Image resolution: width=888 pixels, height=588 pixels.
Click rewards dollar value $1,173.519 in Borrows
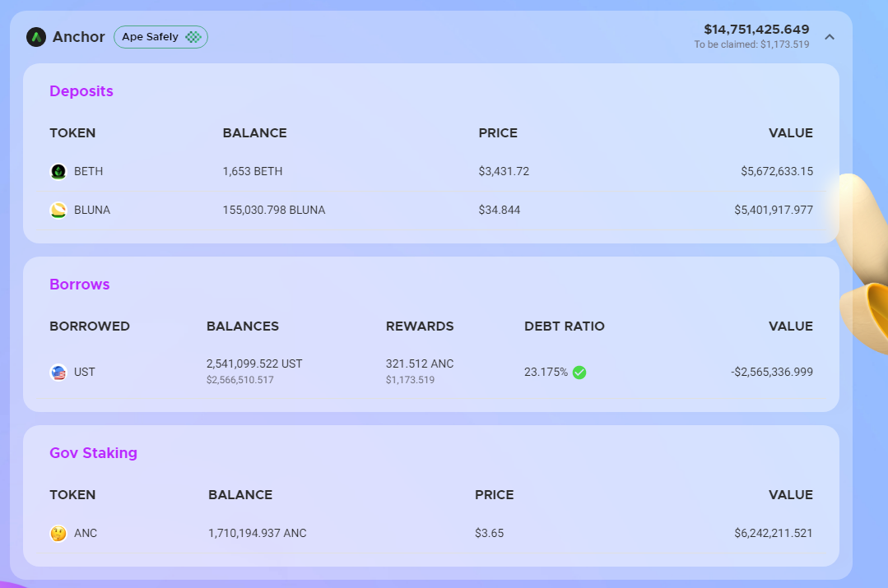pos(411,380)
